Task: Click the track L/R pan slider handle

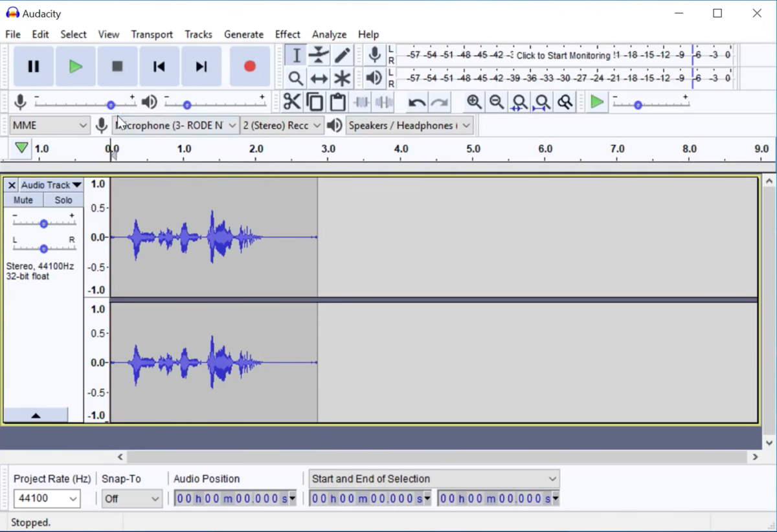Action: (x=43, y=249)
